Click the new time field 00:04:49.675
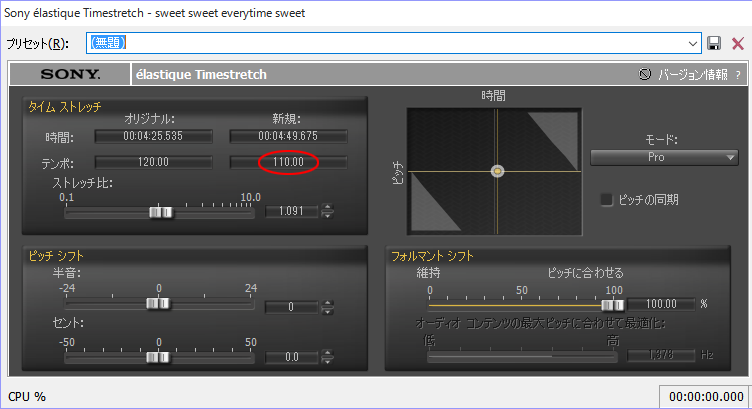 [288, 136]
